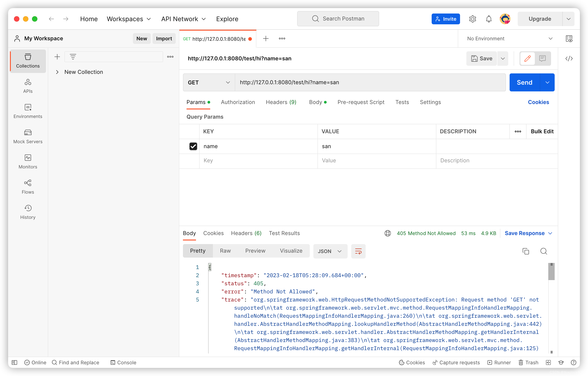Open tab options three-dot menu

282,38
